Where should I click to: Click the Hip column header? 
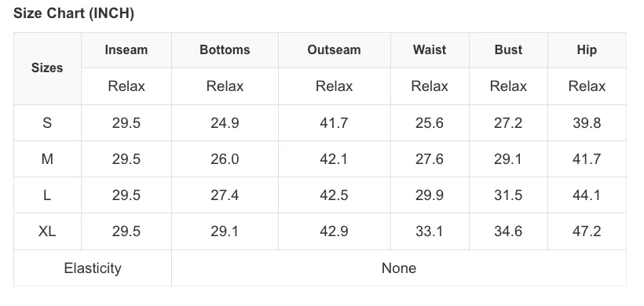[587, 50]
